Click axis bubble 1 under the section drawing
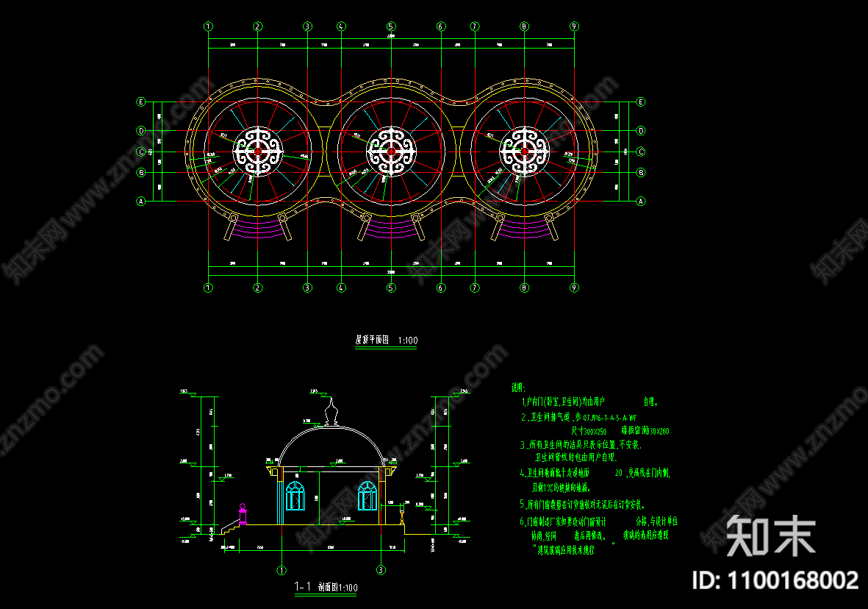 pos(281,570)
